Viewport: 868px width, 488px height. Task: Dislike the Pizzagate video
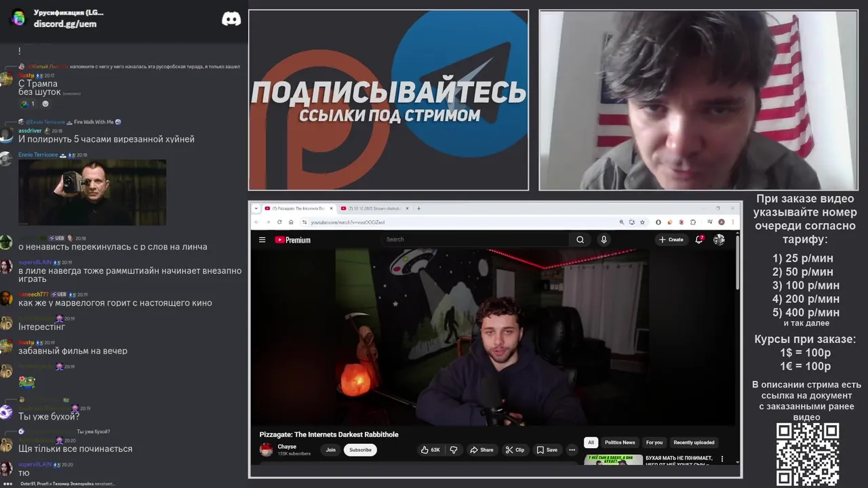(454, 449)
